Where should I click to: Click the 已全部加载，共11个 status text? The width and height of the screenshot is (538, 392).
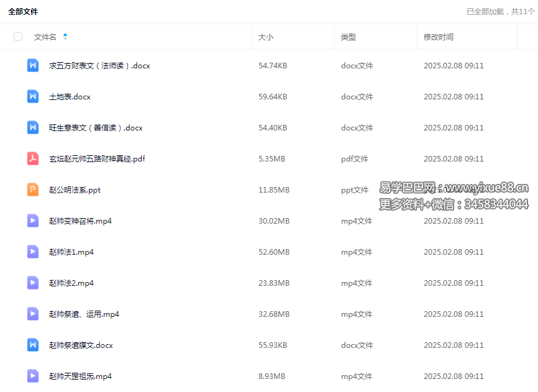coord(499,11)
